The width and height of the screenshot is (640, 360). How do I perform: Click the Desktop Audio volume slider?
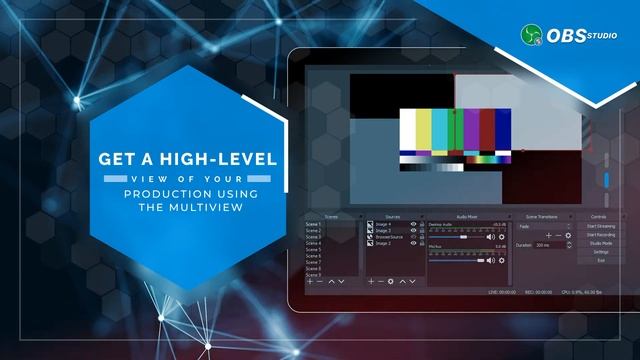pyautogui.click(x=456, y=237)
